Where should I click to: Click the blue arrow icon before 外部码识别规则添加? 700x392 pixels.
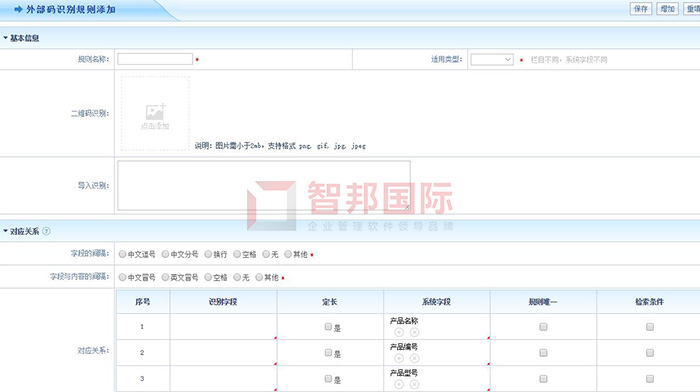pyautogui.click(x=18, y=9)
